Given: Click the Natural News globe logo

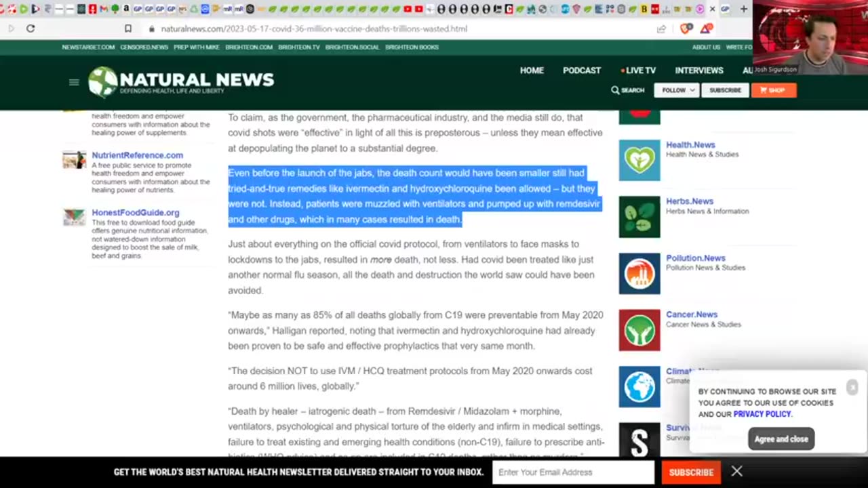Looking at the screenshot, I should tap(103, 82).
